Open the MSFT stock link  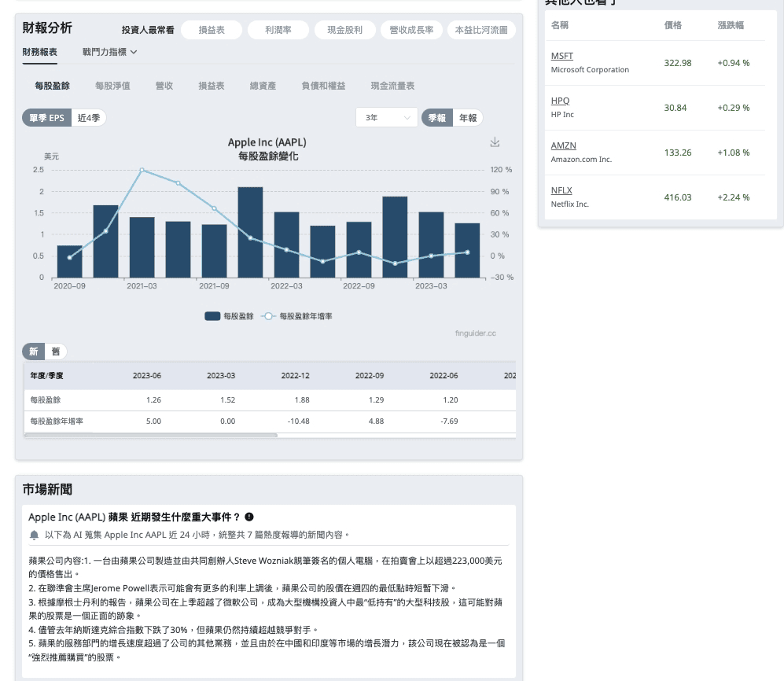point(562,56)
